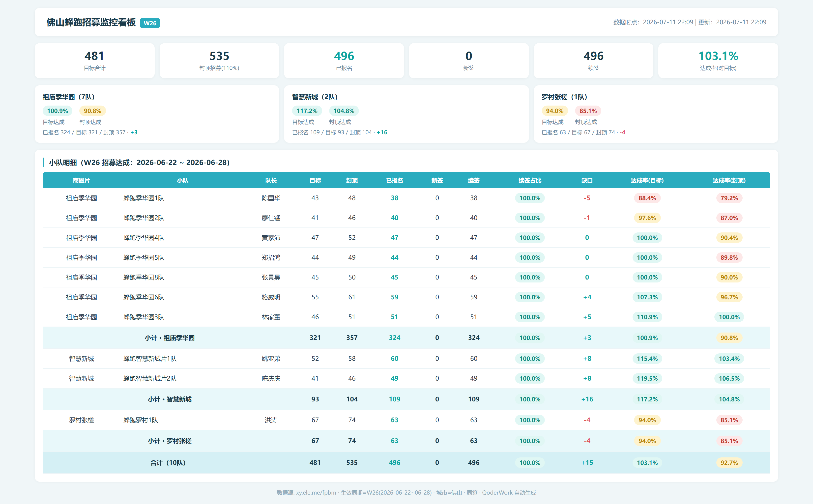Select the 封顶招募(110%) 535 card
The height and width of the screenshot is (504, 813).
pos(219,61)
